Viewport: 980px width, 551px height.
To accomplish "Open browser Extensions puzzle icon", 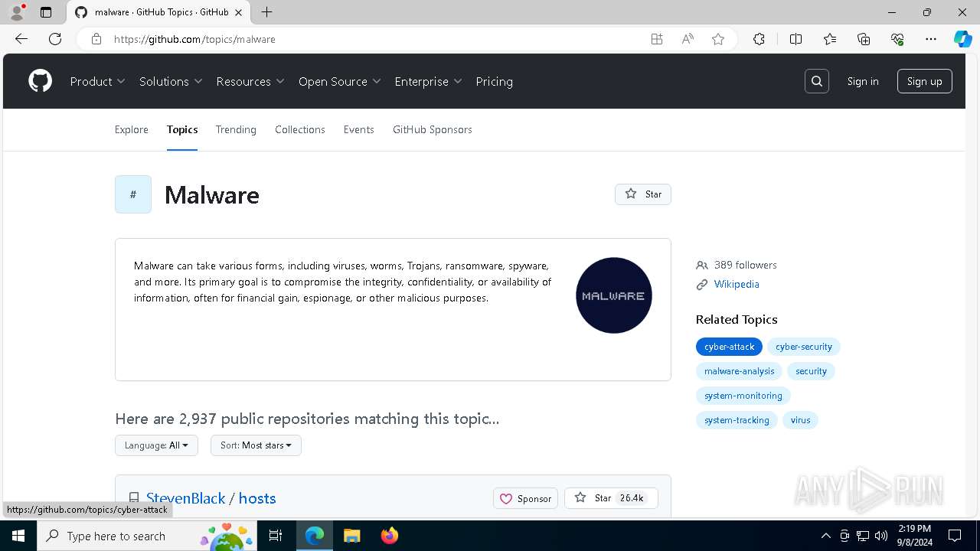I will coord(759,39).
